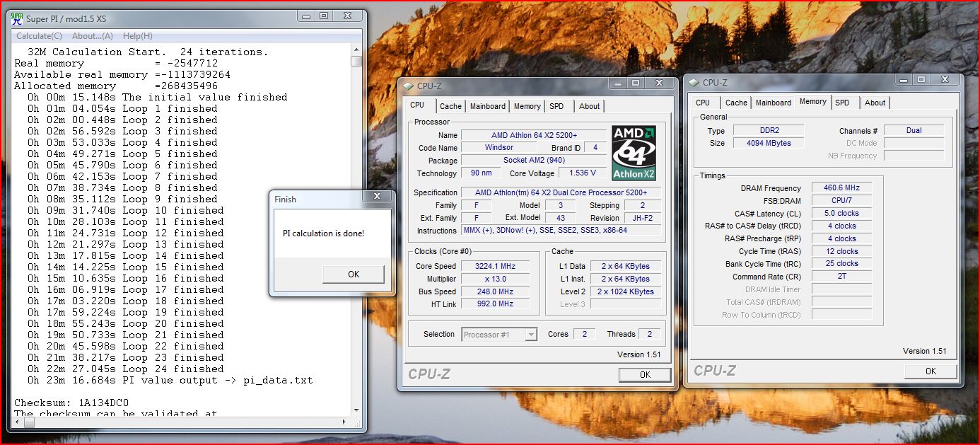Click the CAS# Latency value 5.0 clocks

841,214
